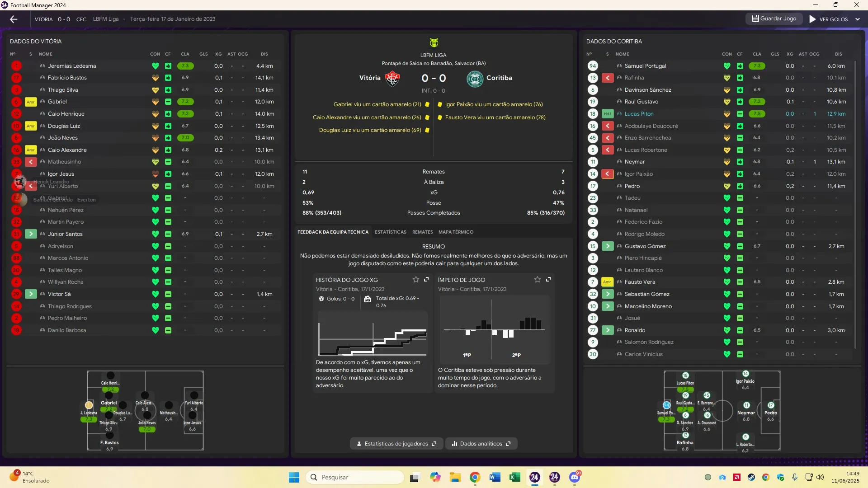Click the Gabriel yellow card event (21)

381,104
